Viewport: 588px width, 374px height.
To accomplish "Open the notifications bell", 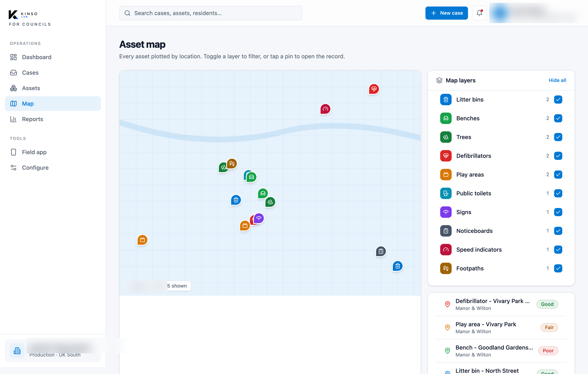I will (479, 13).
